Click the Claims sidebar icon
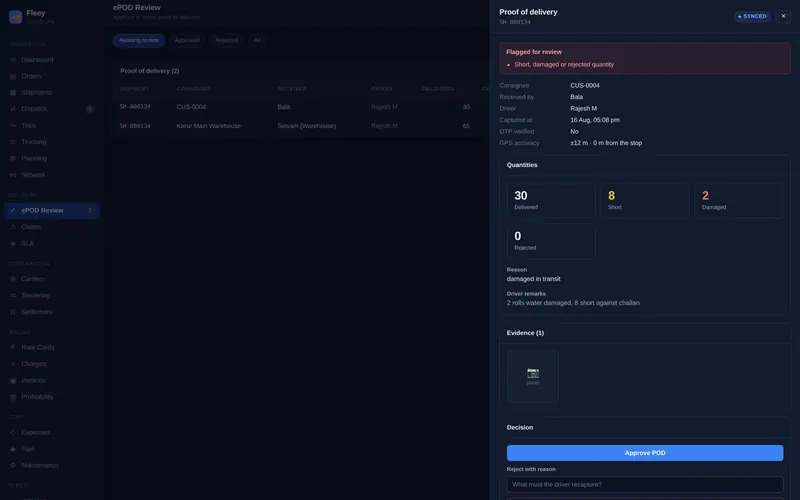Screen dimensions: 800x500 [13, 227]
